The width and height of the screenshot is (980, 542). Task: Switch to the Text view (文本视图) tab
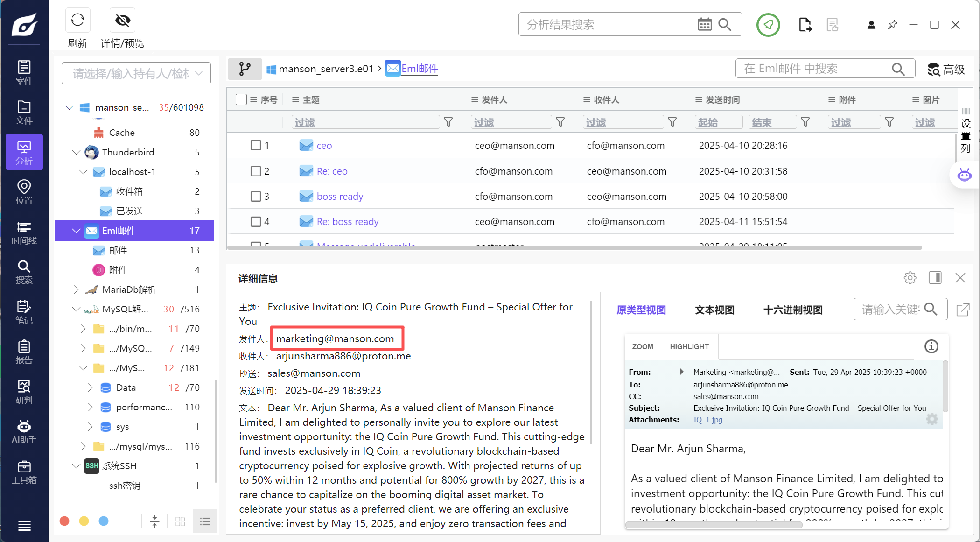[x=714, y=310]
